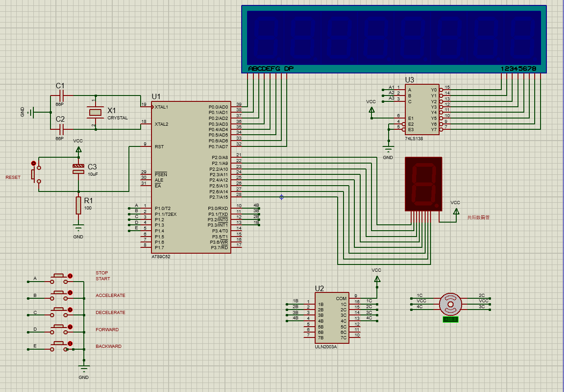Image resolution: width=564 pixels, height=392 pixels.
Task: Click the stepper motor component
Action: (451, 304)
